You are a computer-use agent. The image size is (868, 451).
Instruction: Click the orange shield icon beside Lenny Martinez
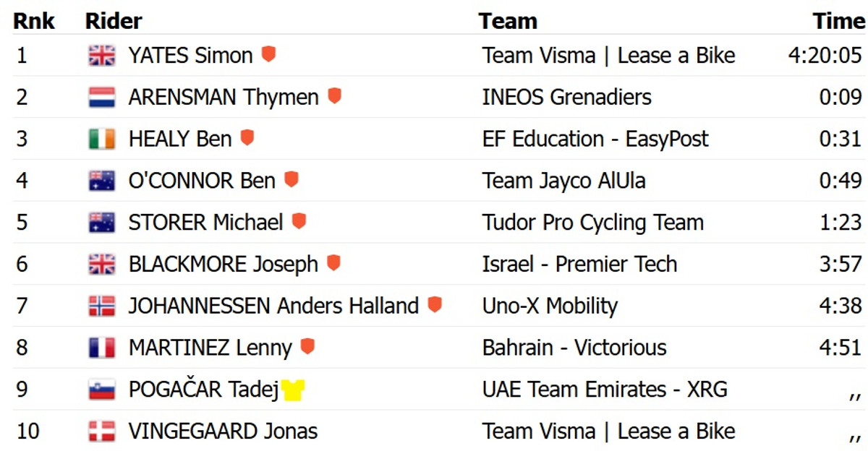coord(307,347)
